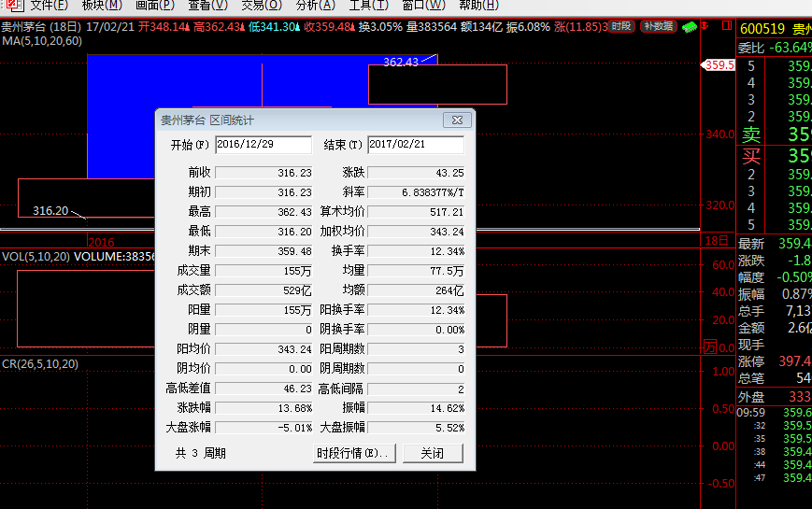Click the 振幅 value 14.62% in dialog
The width and height of the screenshot is (812, 509).
pyautogui.click(x=416, y=408)
